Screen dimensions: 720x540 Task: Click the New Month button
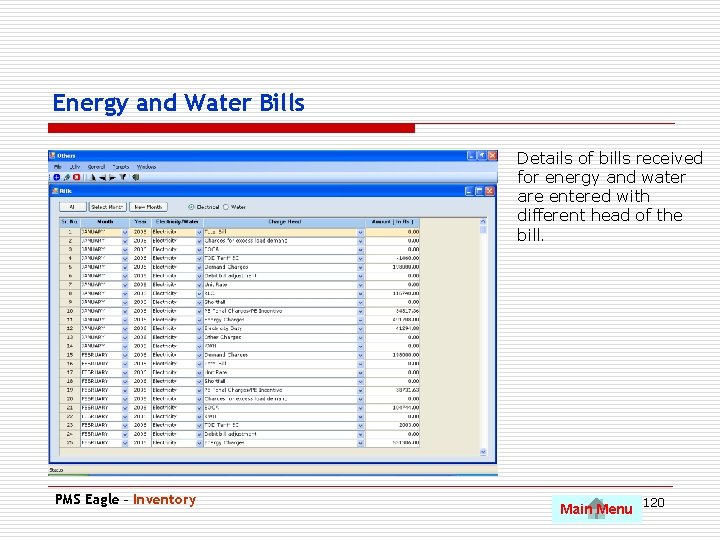click(148, 207)
